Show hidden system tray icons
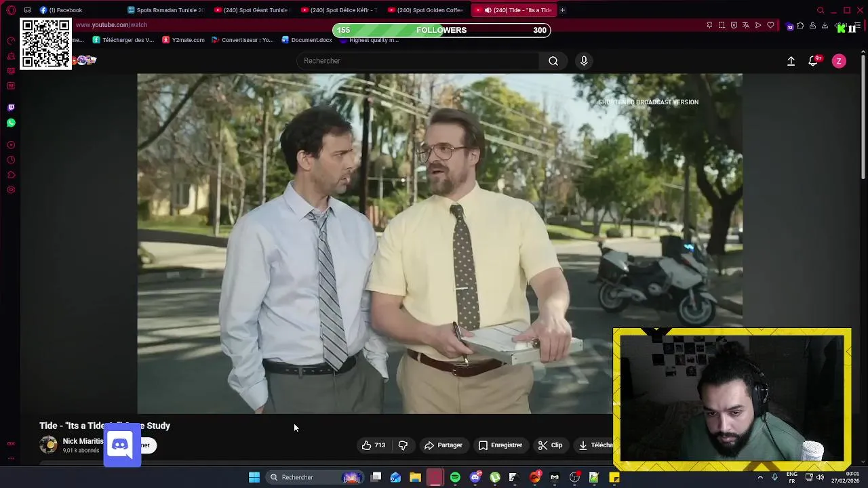The image size is (868, 488). (x=759, y=477)
